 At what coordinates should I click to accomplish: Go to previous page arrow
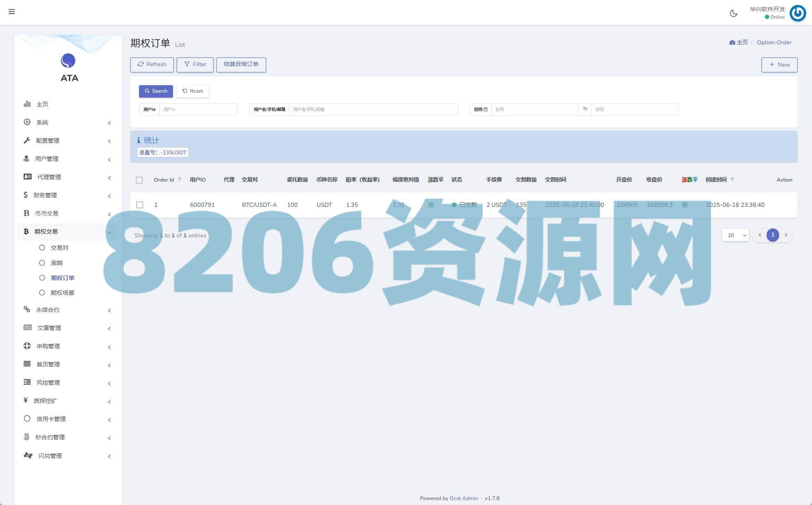[x=760, y=235]
